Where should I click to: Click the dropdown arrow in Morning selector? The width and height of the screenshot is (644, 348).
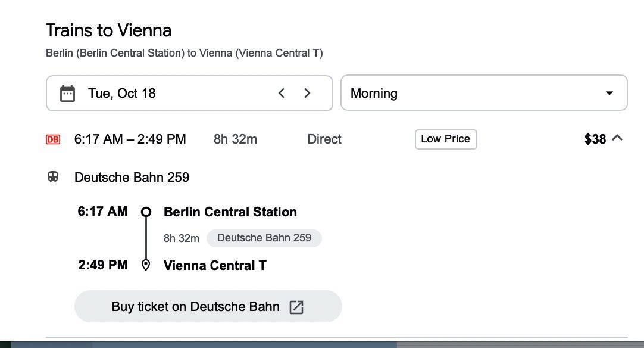(609, 94)
